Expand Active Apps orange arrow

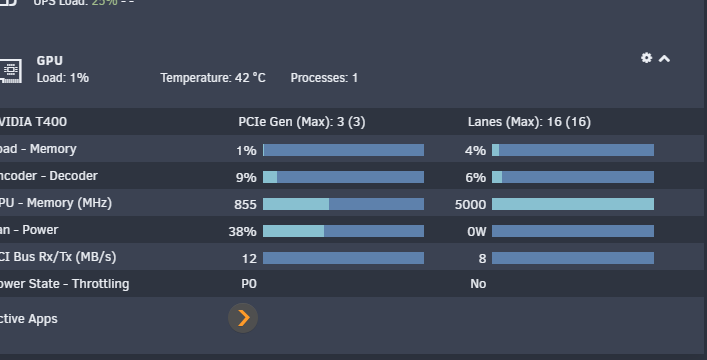coord(243,318)
